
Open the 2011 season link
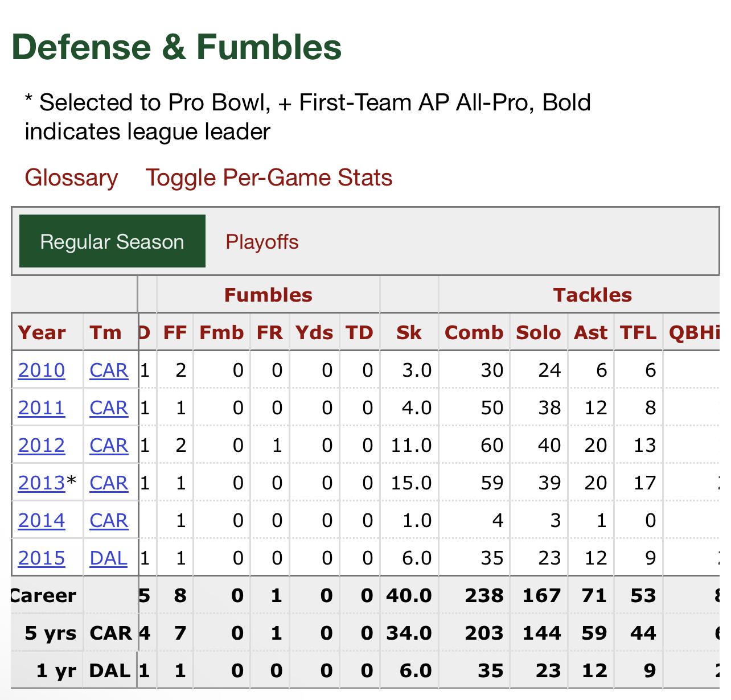pyautogui.click(x=42, y=408)
